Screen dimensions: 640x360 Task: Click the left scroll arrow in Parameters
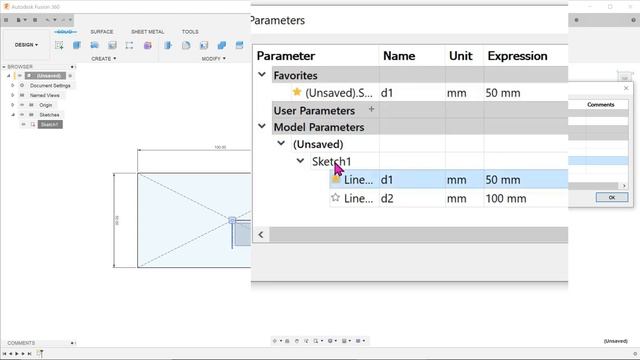[261, 235]
